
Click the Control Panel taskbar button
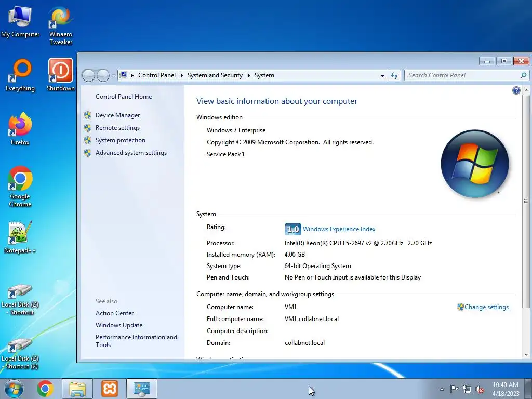[141, 389]
